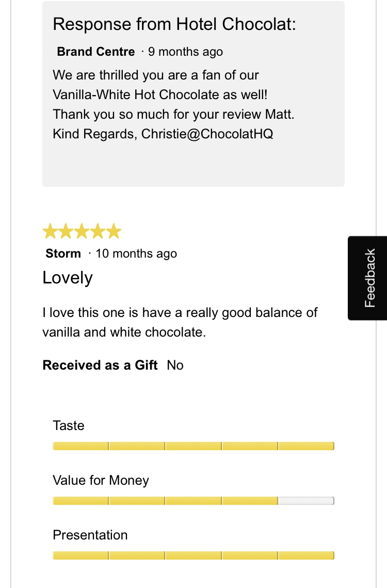Click the Christie@ChocolatHQ signature line
Viewport: 387px width, 588px height.
point(163,134)
